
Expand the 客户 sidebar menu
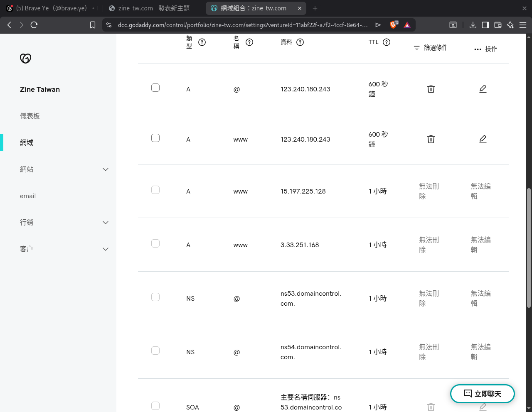pos(106,249)
